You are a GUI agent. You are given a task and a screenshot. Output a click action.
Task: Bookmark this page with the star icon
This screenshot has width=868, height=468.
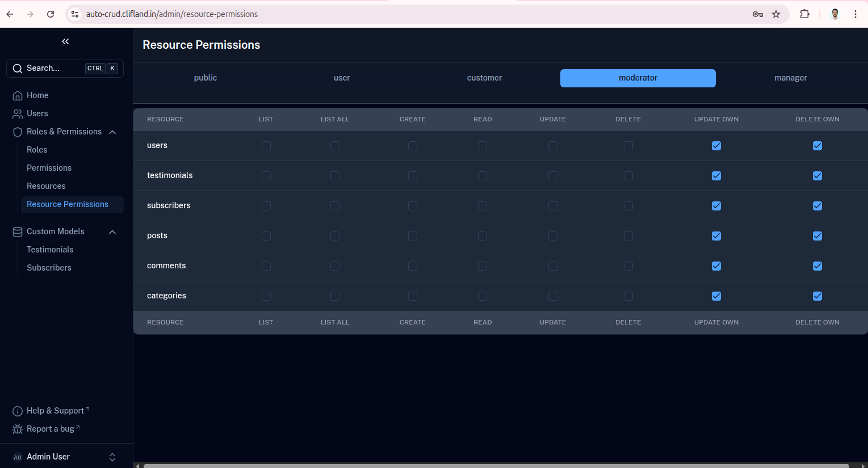(776, 14)
